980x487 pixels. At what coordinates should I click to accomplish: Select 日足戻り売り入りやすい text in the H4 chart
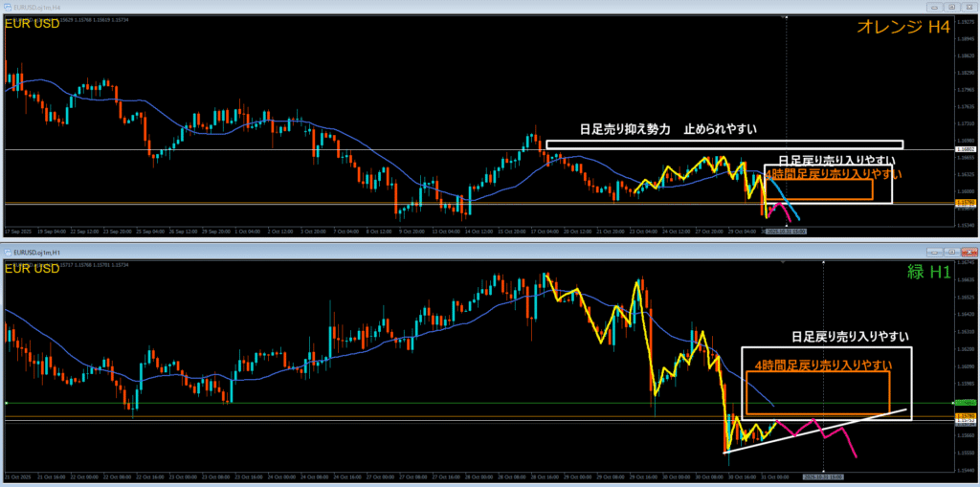coord(837,160)
